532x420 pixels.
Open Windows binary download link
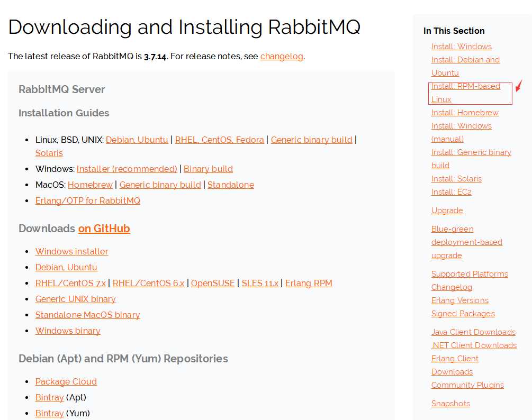point(68,331)
